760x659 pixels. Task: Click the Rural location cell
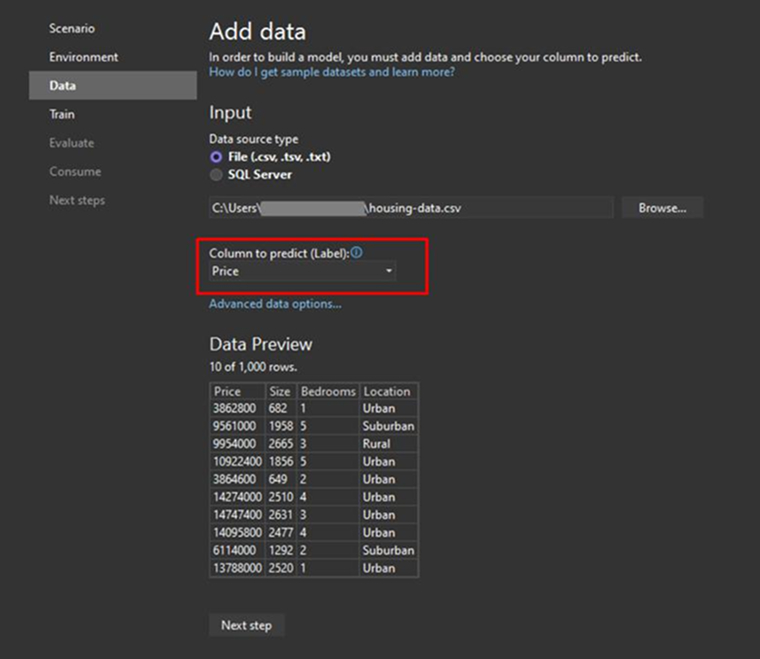pyautogui.click(x=389, y=444)
